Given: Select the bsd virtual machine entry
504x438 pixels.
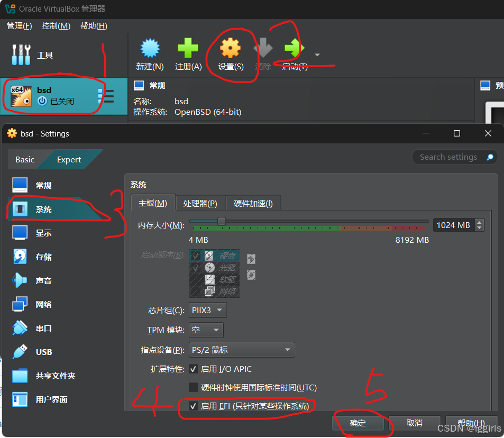Looking at the screenshot, I should (63, 96).
